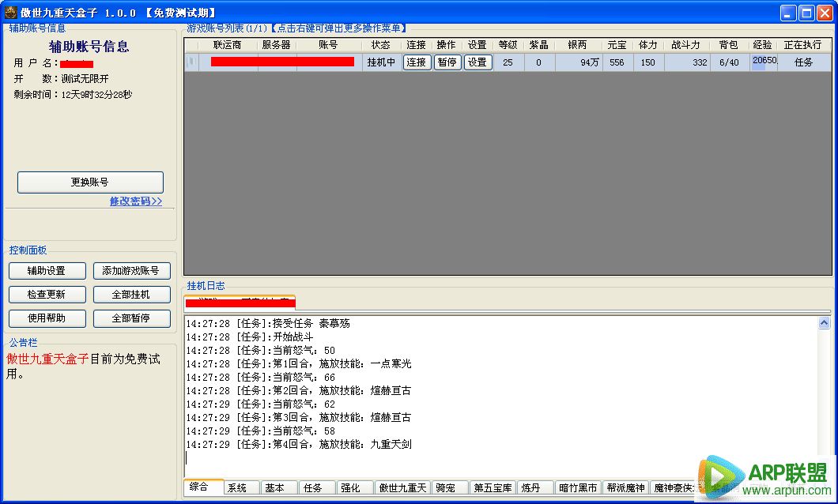Switch to the 傲世九重天 log tab
Screen dimensions: 838x504
pyautogui.click(x=403, y=488)
